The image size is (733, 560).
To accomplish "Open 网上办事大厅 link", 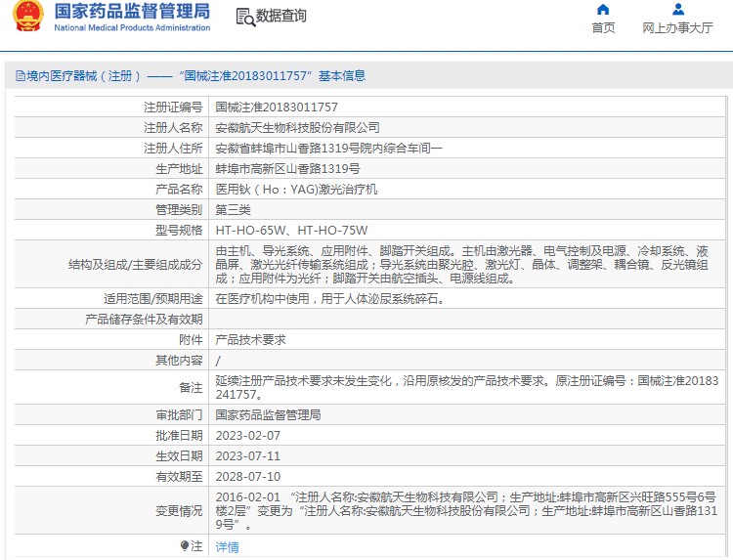I will (677, 28).
